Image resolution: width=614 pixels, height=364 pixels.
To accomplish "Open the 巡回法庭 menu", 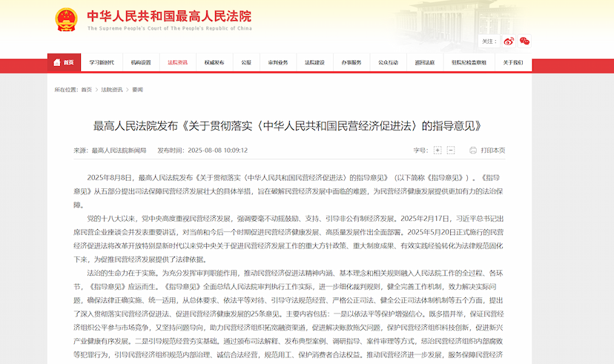I will [x=425, y=62].
